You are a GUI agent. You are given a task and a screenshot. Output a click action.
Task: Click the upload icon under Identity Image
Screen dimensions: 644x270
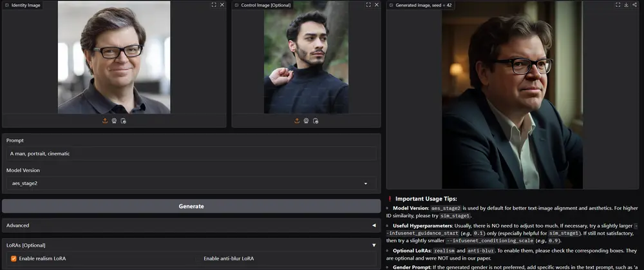coord(105,121)
